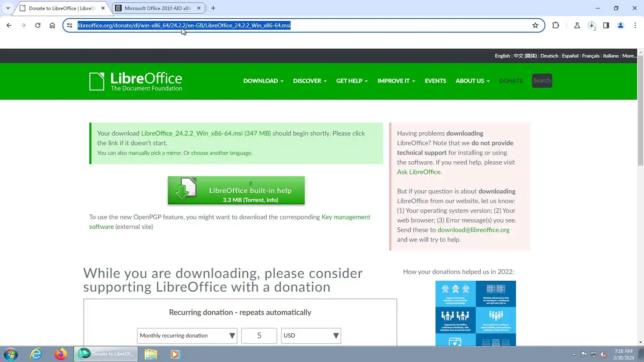Screen dimensions: 644x362
Task: Expand the IMPROVE IT menu
Action: [x=396, y=81]
